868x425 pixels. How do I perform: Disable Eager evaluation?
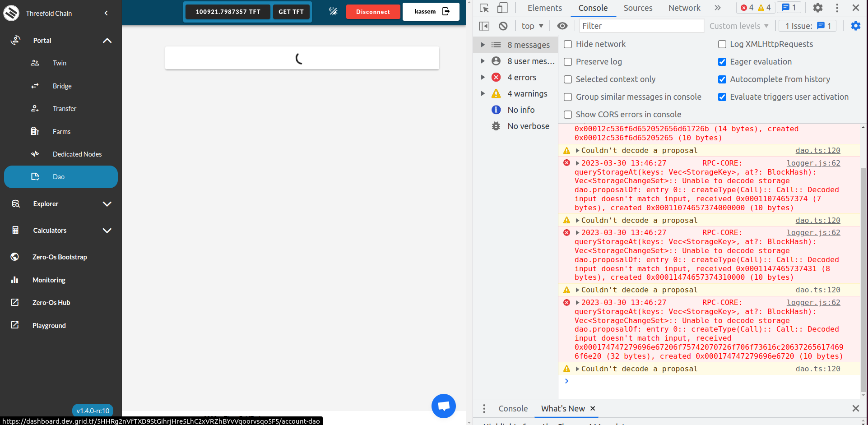tap(722, 62)
